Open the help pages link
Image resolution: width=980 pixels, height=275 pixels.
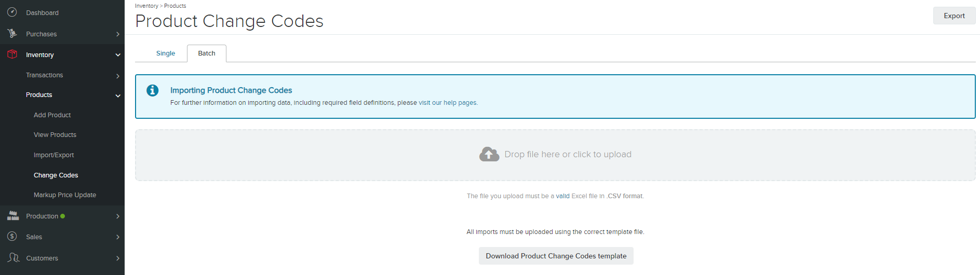click(460, 103)
